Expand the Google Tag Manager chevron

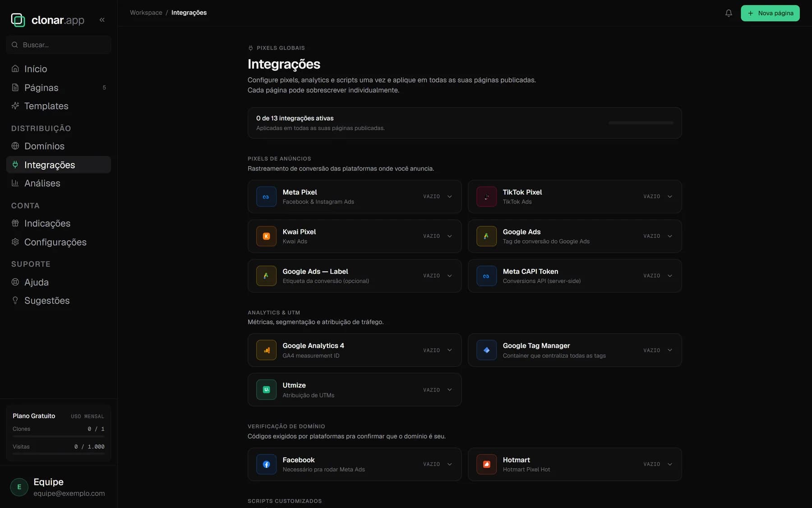tap(669, 350)
